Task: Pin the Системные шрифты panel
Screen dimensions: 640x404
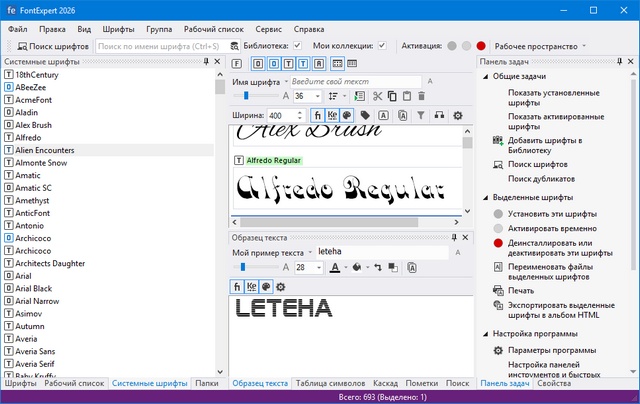Action: [206, 62]
